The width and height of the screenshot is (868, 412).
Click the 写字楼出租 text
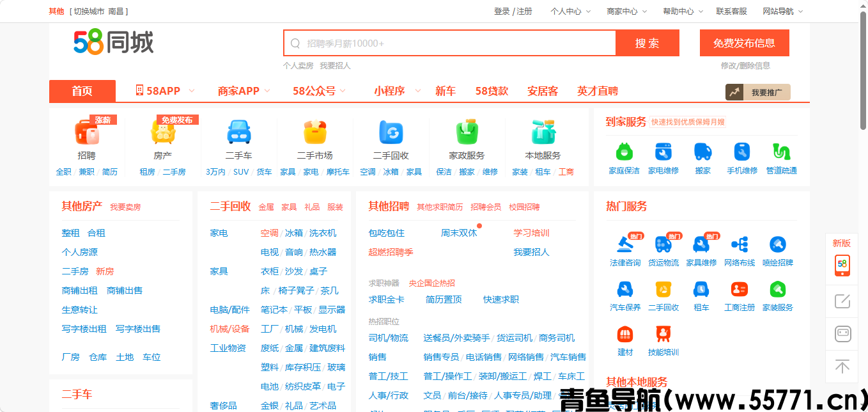point(84,329)
